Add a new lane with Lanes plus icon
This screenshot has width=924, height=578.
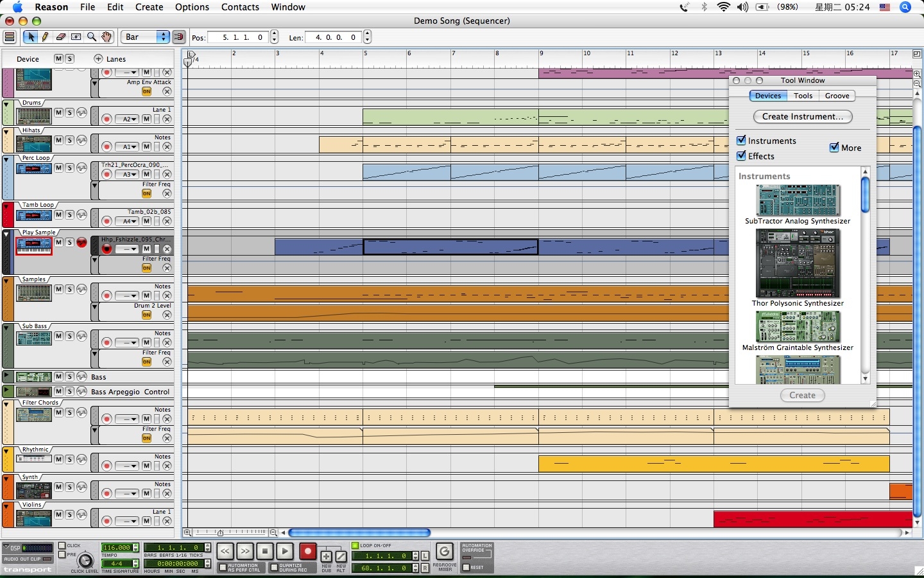click(98, 58)
